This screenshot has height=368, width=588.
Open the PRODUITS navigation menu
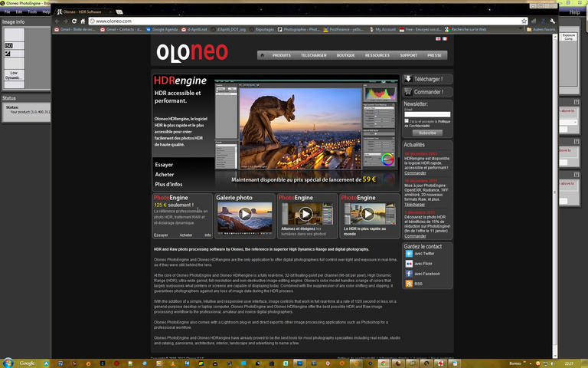coord(281,55)
